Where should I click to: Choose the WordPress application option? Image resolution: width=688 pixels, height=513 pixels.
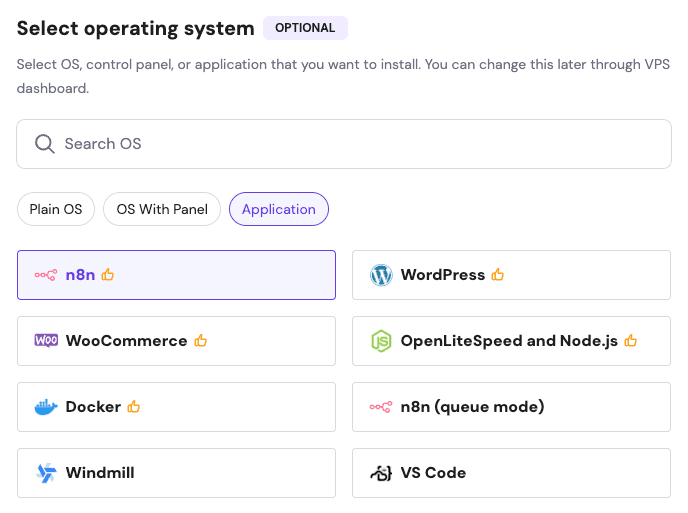(511, 275)
